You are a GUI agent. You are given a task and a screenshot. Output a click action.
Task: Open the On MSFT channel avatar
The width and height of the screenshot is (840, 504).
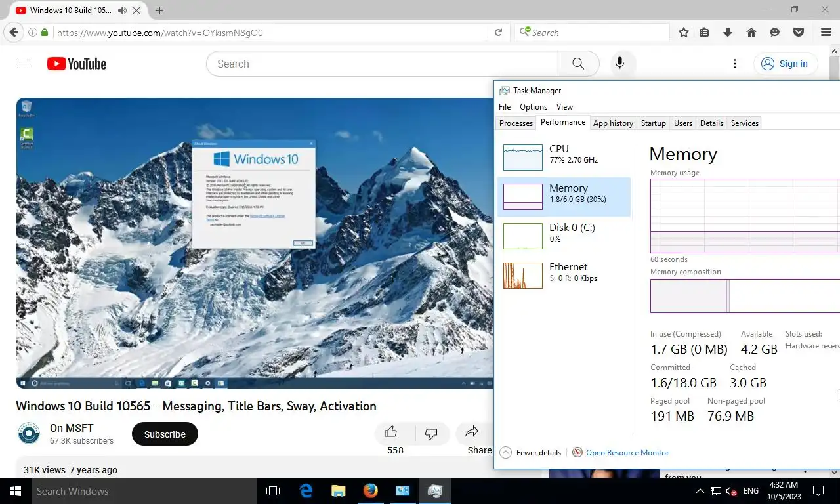tap(29, 434)
